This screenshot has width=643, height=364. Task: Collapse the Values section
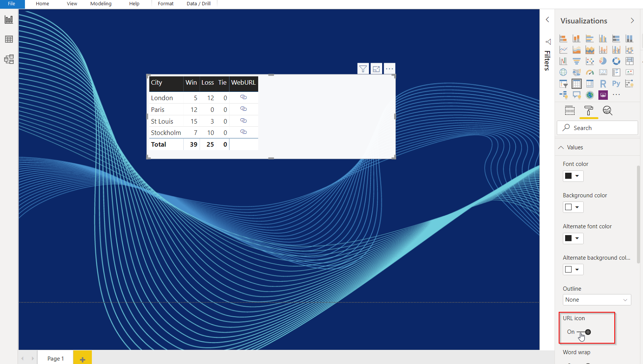click(561, 147)
